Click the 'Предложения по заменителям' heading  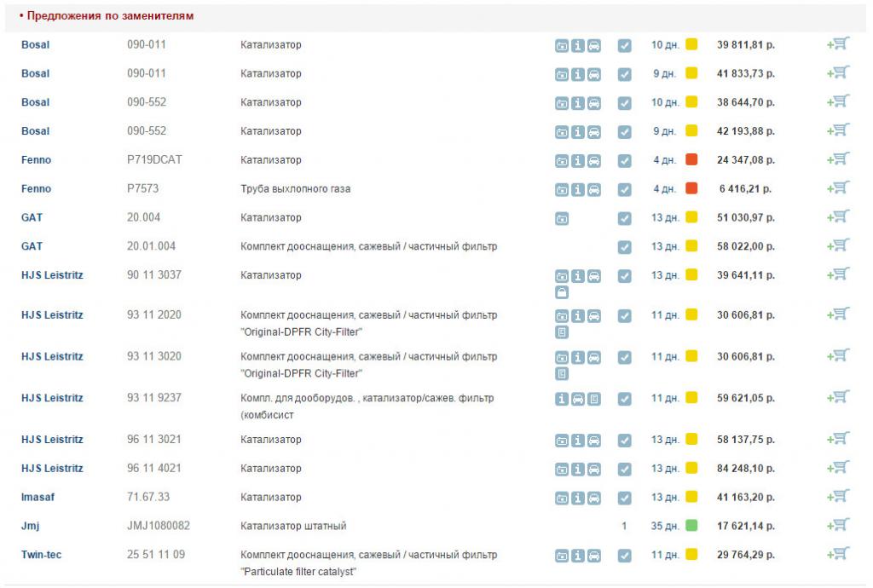[x=110, y=15]
